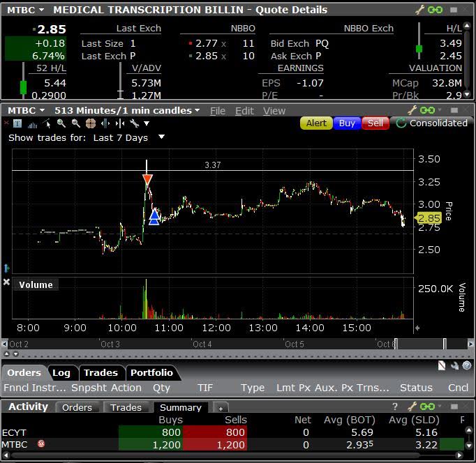Remove the Volume subchart with X
Viewport: 476px width, 463px height.
point(6,282)
